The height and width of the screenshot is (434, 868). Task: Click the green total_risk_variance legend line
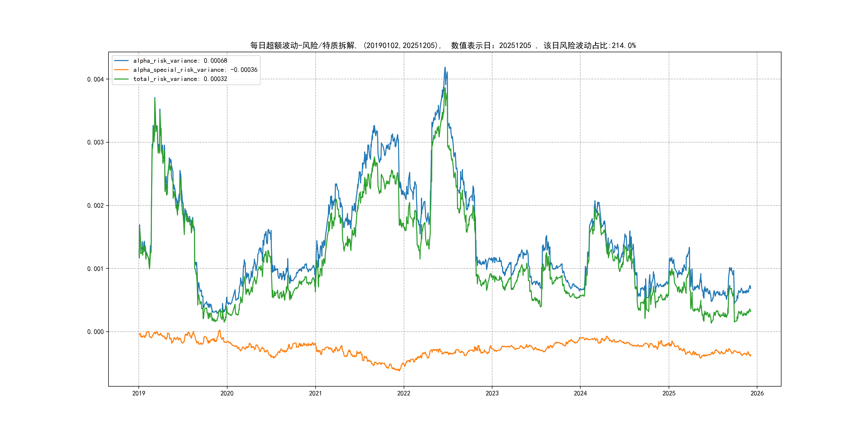[121, 79]
